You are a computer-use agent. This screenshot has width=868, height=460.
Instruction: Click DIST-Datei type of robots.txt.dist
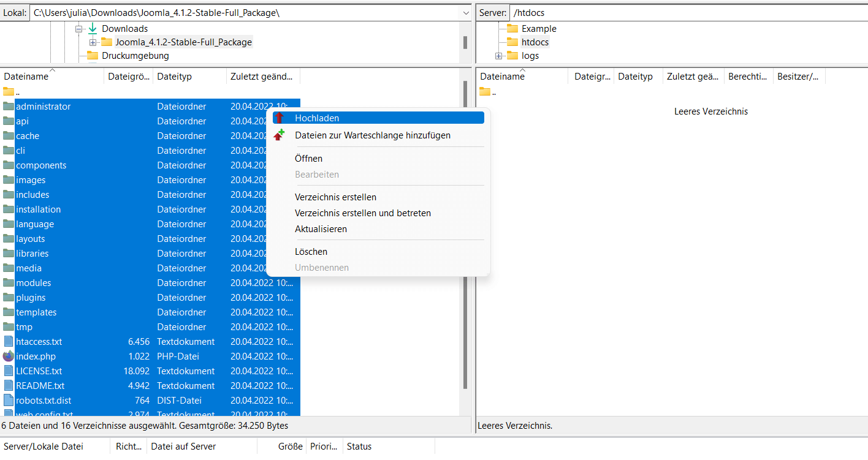(179, 400)
